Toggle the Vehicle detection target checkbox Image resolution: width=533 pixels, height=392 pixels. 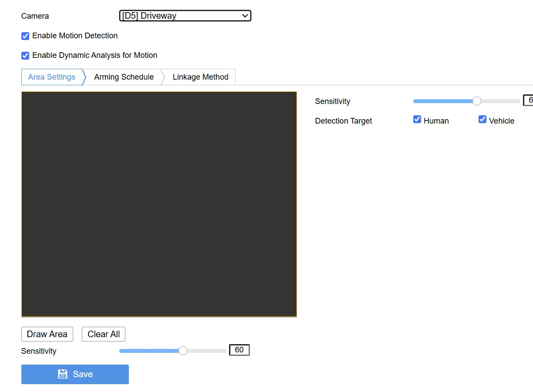[x=482, y=120]
